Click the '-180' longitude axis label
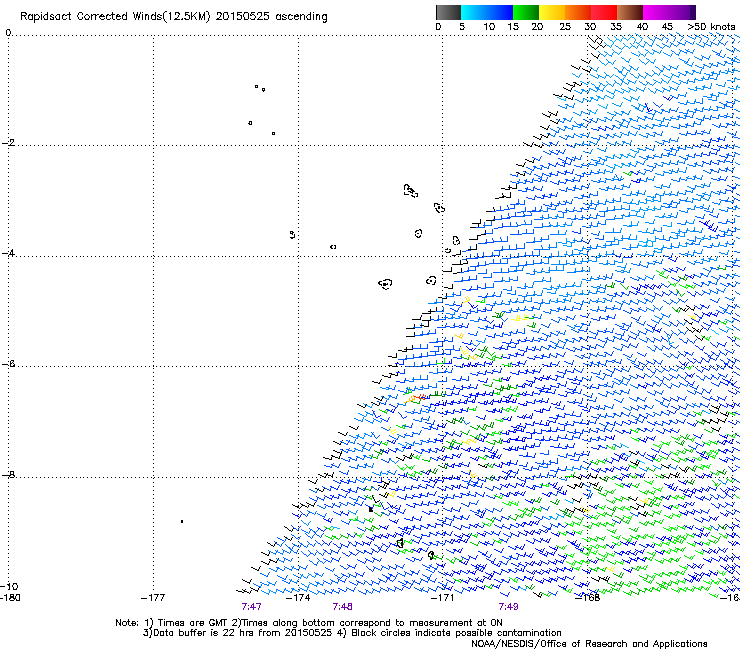Screen dimensions: 740x650 click(10, 598)
